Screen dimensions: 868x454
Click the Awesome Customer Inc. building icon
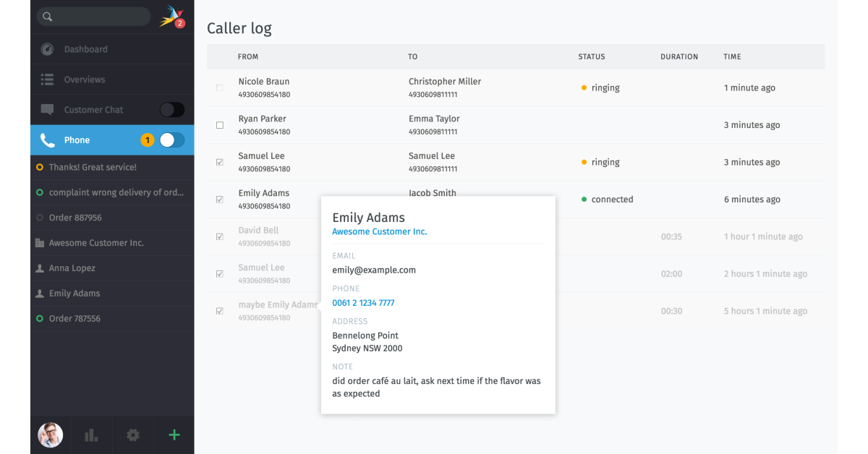coord(39,243)
